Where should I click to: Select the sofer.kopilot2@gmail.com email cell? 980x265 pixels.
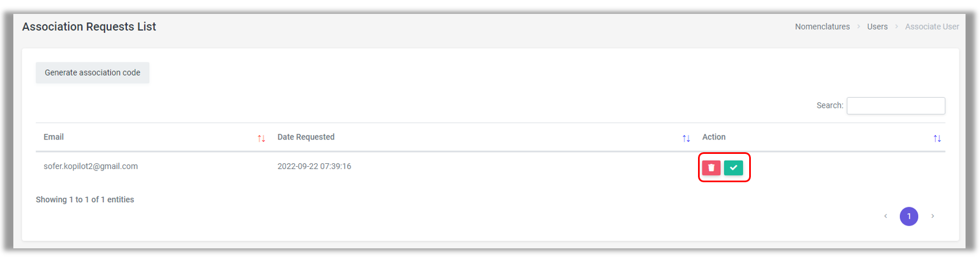(91, 166)
